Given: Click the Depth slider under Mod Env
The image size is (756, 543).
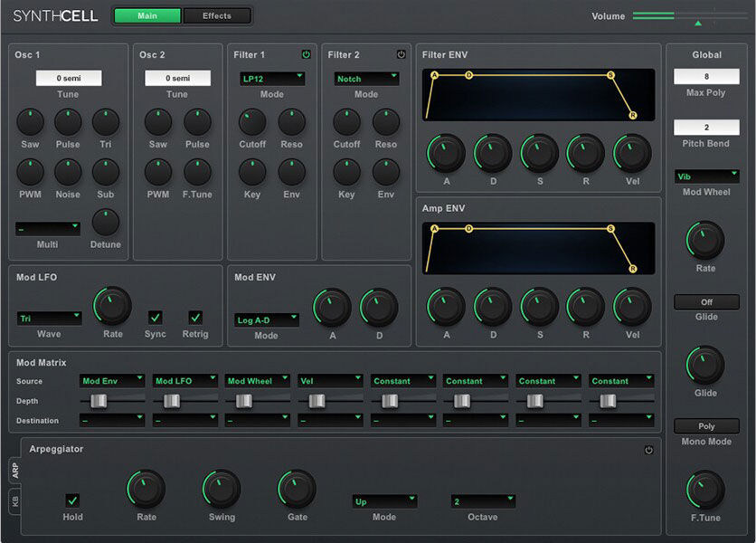Looking at the screenshot, I should (112, 401).
